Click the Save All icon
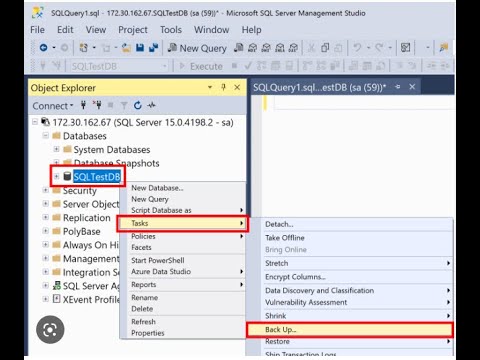 (x=153, y=48)
